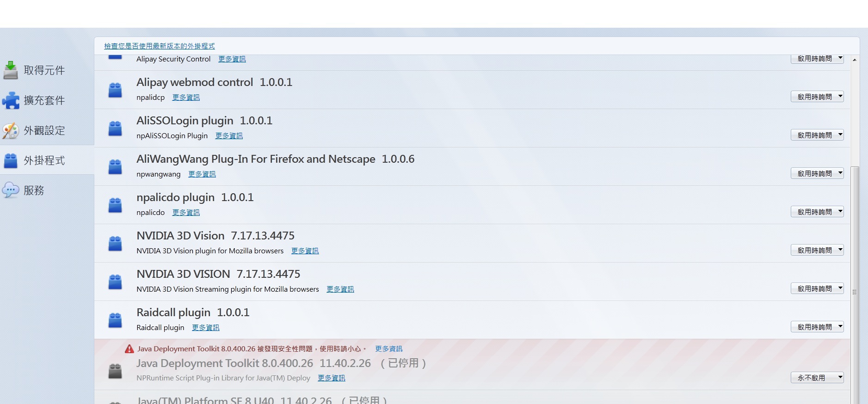Switch to the 外觀設定 tab
The width and height of the screenshot is (868, 404).
(47, 130)
